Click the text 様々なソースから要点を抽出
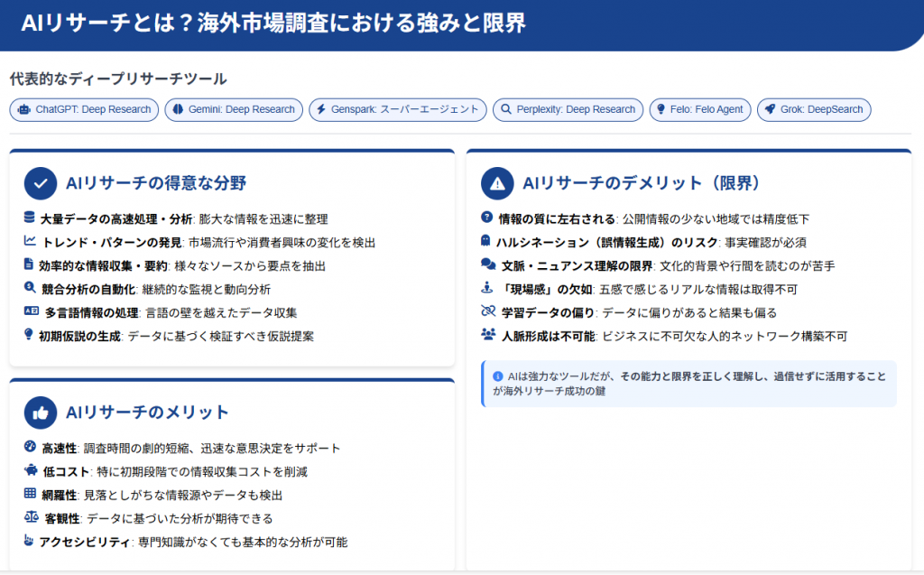Screen dimensions: 924x575 [x=250, y=266]
